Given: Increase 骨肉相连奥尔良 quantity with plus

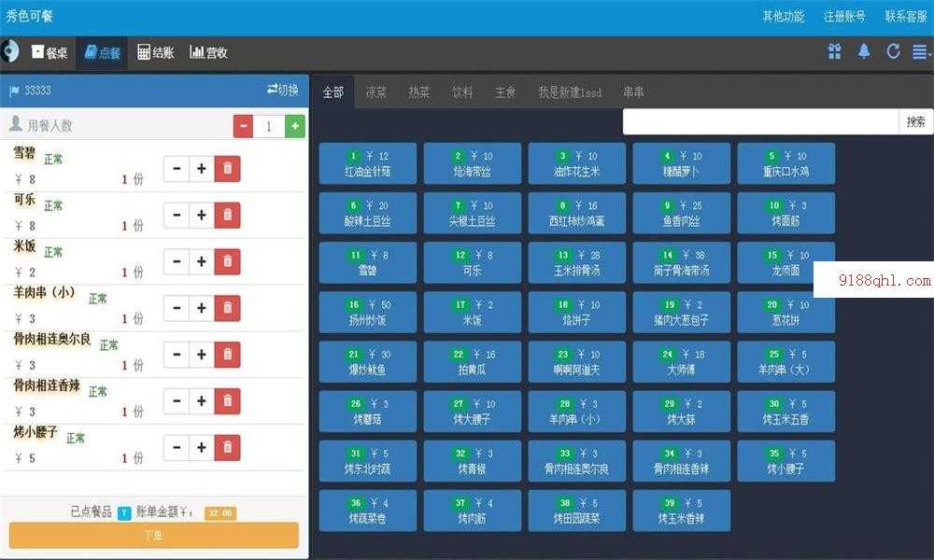Looking at the screenshot, I should point(202,354).
